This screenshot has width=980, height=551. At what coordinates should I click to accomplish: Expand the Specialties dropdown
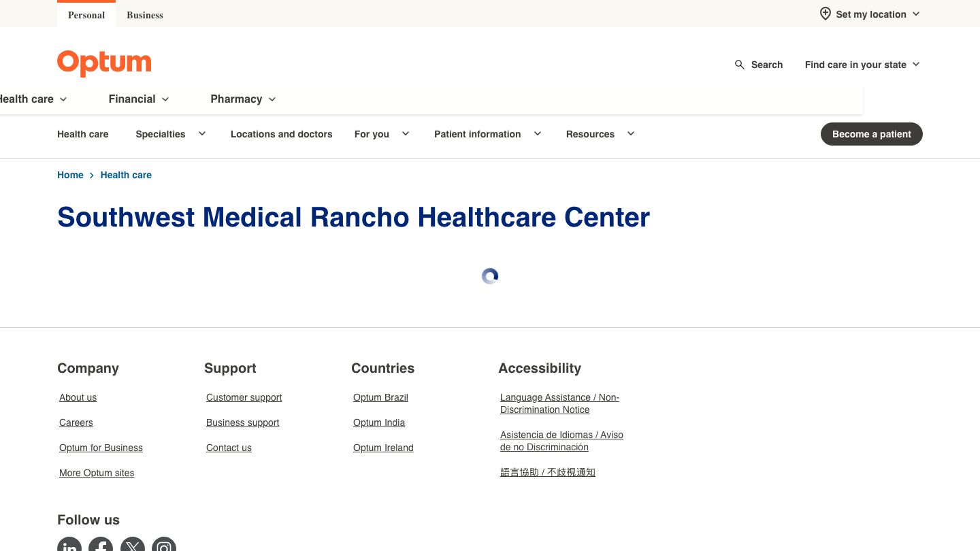tap(170, 134)
